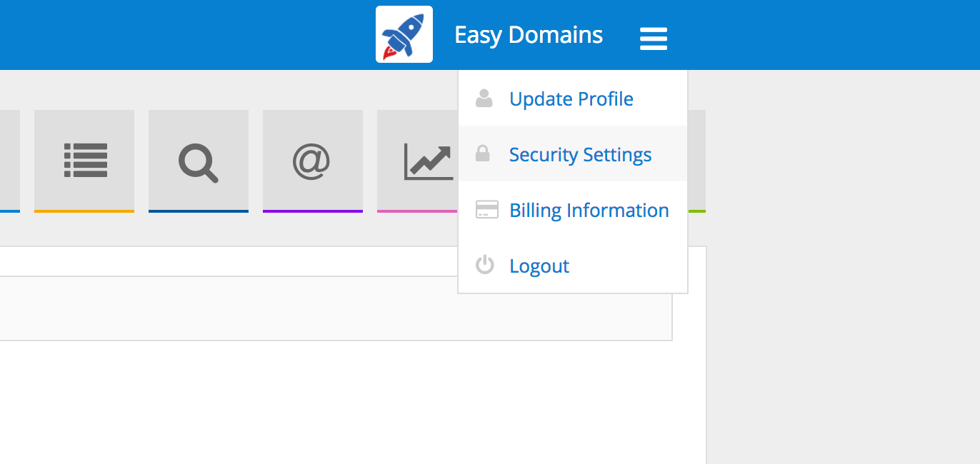
Task: Click the green-underlined tile right of the menu
Action: click(x=696, y=161)
